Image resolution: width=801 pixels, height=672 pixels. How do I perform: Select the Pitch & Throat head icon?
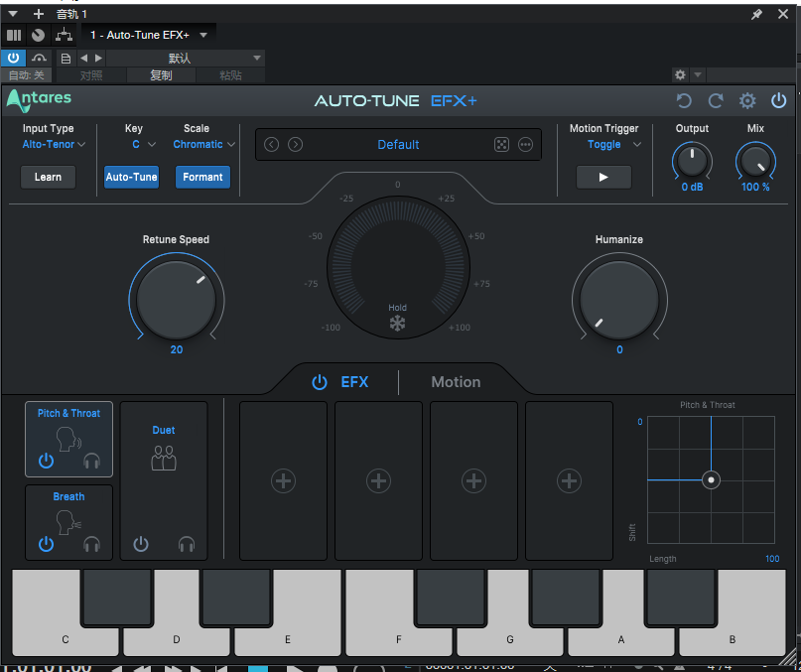pyautogui.click(x=68, y=439)
